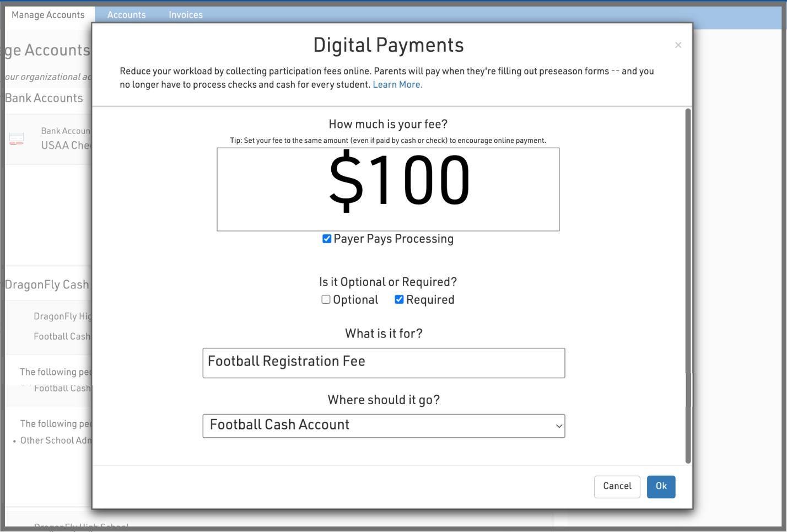Uncheck the Required checkbox
This screenshot has width=787, height=532.
(399, 299)
